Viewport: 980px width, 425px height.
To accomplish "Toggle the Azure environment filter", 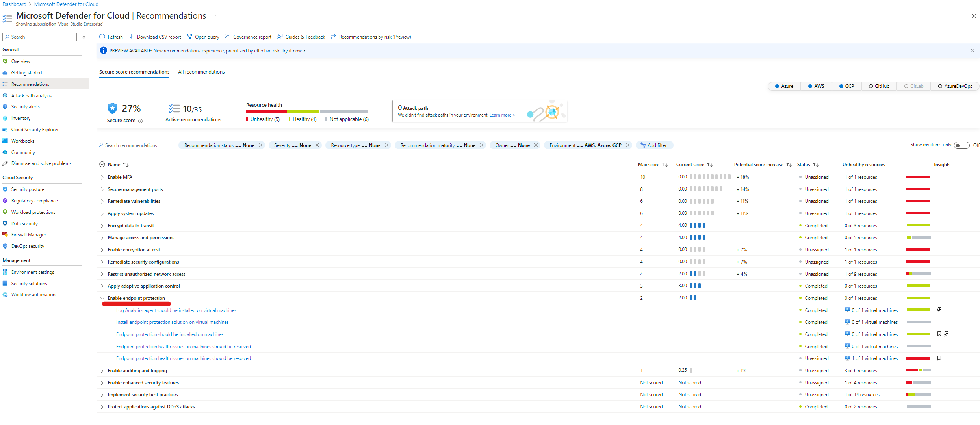I will [784, 86].
